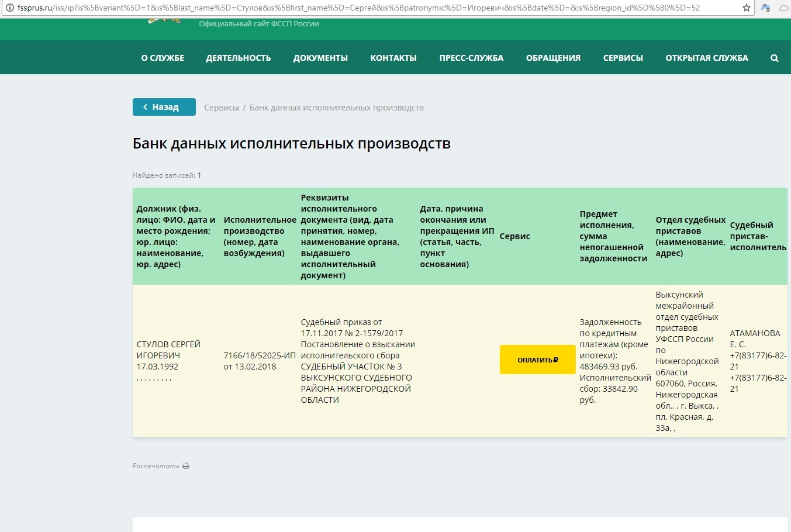The image size is (791, 532).
Task: Click the debt amount 483469.93 руб.
Action: pos(609,367)
